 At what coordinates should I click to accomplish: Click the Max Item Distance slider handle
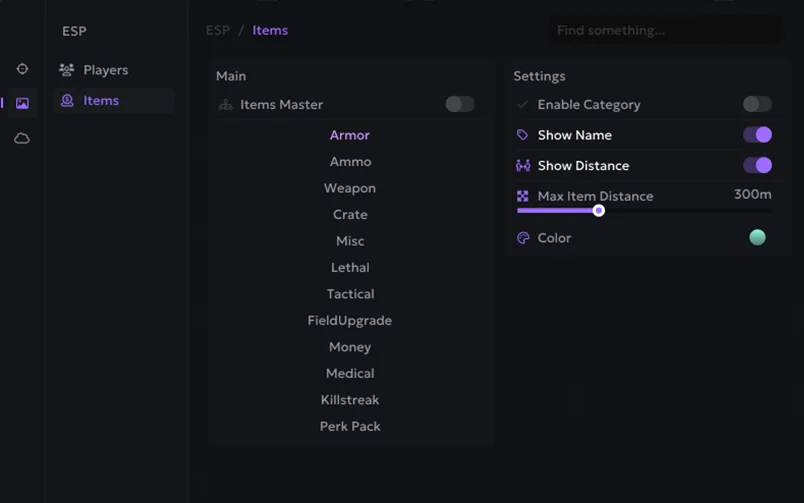(x=598, y=210)
